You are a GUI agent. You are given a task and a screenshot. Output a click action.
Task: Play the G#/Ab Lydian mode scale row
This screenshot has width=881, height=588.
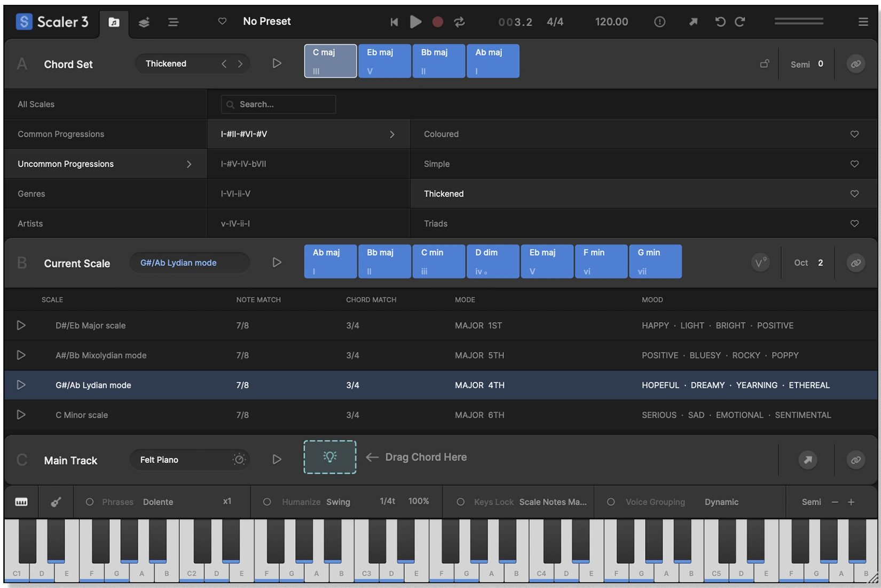[x=21, y=385]
